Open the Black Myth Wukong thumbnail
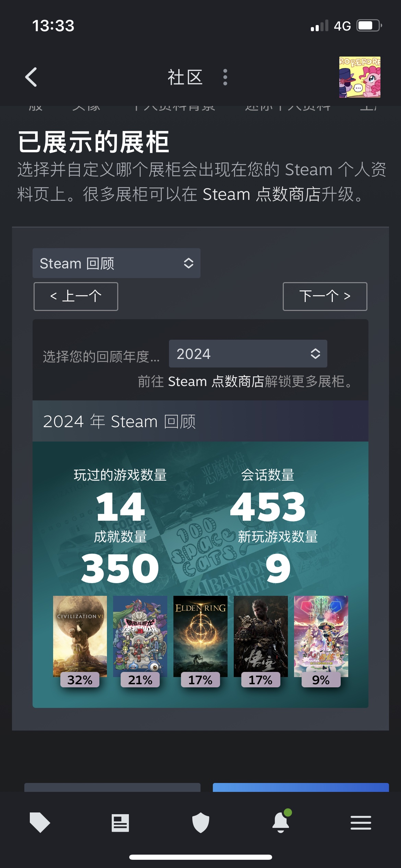This screenshot has height=868, width=401. tap(261, 636)
